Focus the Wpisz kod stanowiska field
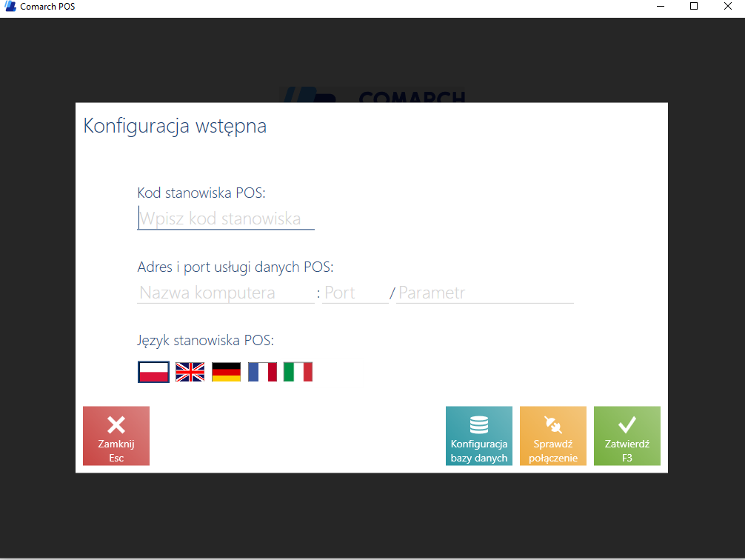 pos(226,219)
